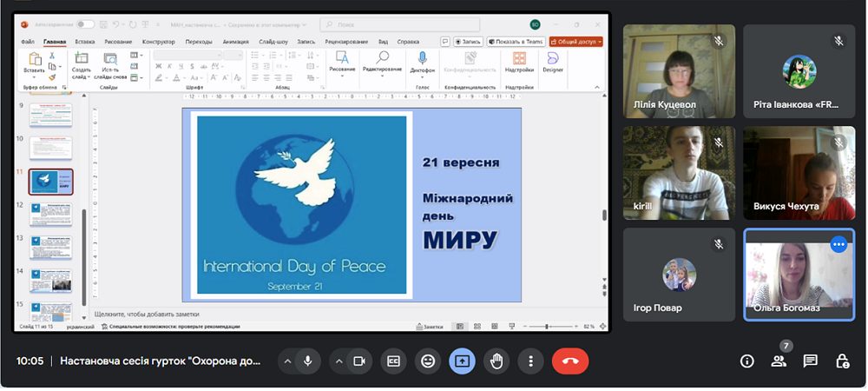Image resolution: width=868 pixels, height=391 pixels.
Task: Open three-dot more options in meeting bar
Action: tap(530, 361)
